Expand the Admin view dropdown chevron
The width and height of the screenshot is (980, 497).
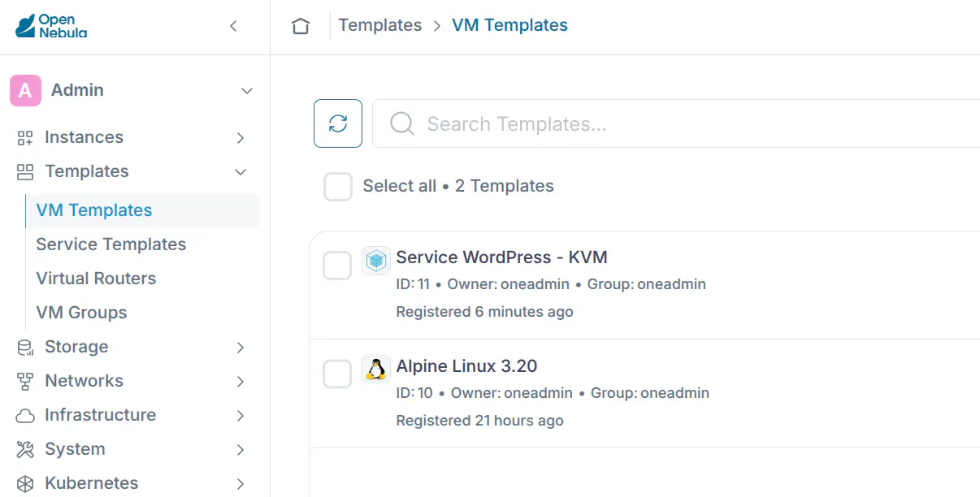[247, 91]
